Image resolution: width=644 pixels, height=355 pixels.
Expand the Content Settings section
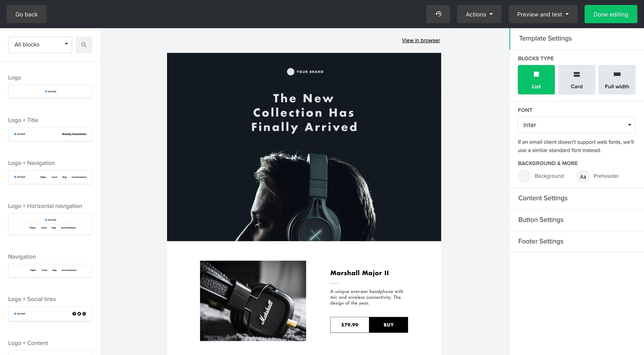point(543,198)
